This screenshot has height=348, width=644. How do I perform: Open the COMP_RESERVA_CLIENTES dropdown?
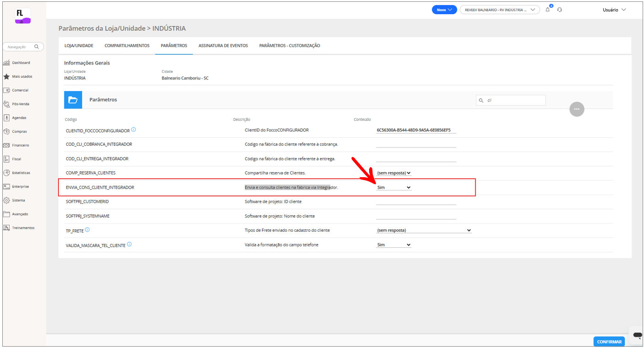394,173
